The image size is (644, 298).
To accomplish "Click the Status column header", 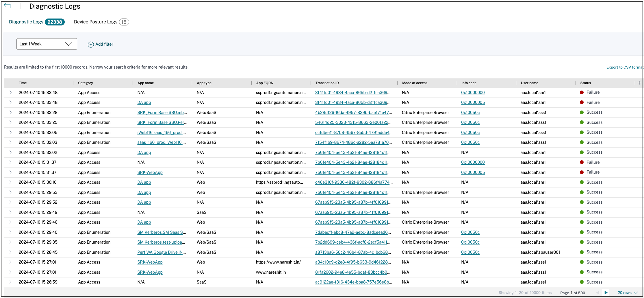I will click(585, 83).
